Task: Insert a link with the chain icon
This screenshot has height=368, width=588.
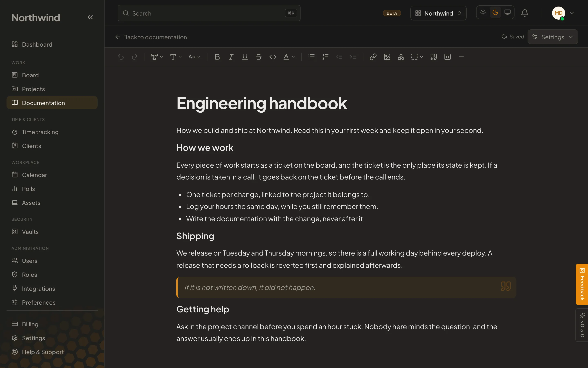Action: (373, 57)
